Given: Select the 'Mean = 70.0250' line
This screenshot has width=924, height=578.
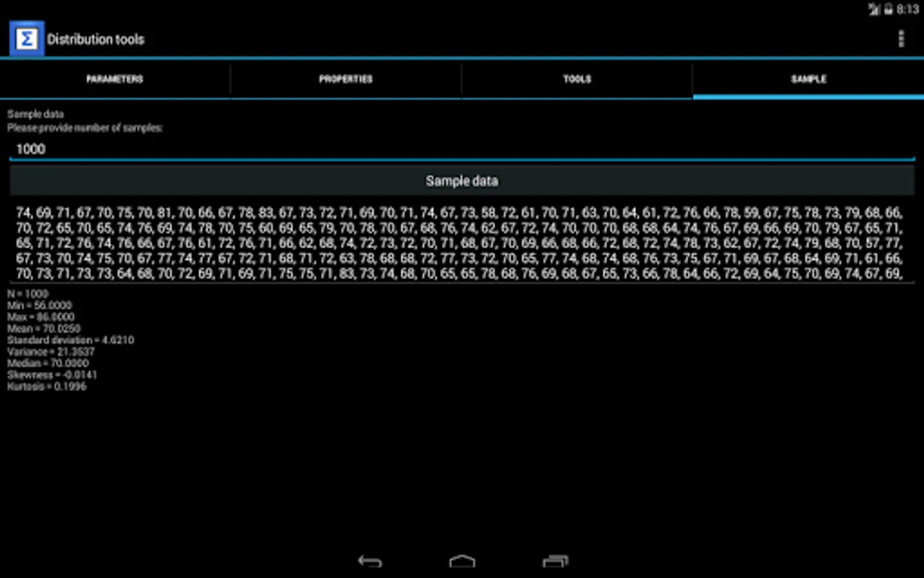Looking at the screenshot, I should (x=44, y=328).
